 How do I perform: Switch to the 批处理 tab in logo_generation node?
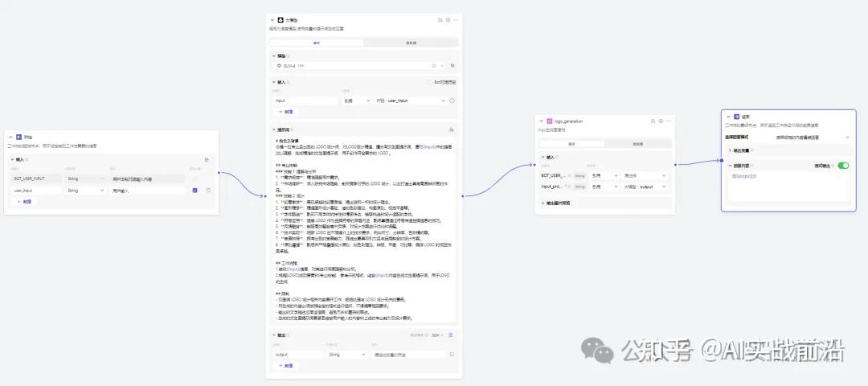(637, 143)
